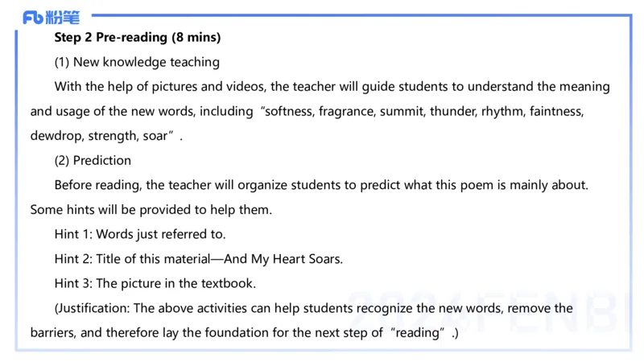The image size is (644, 362).
Task: Select the "(2) Prediction" subheading
Action: click(93, 160)
